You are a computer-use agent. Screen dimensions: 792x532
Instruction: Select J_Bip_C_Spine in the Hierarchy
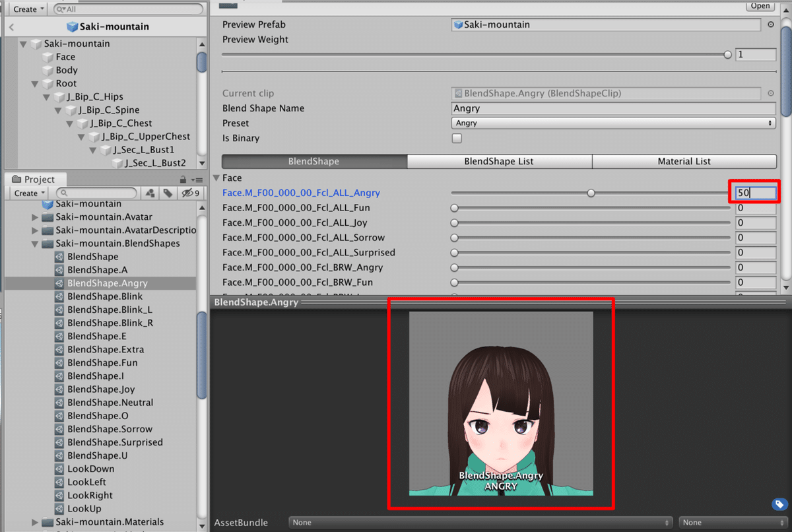click(x=108, y=110)
